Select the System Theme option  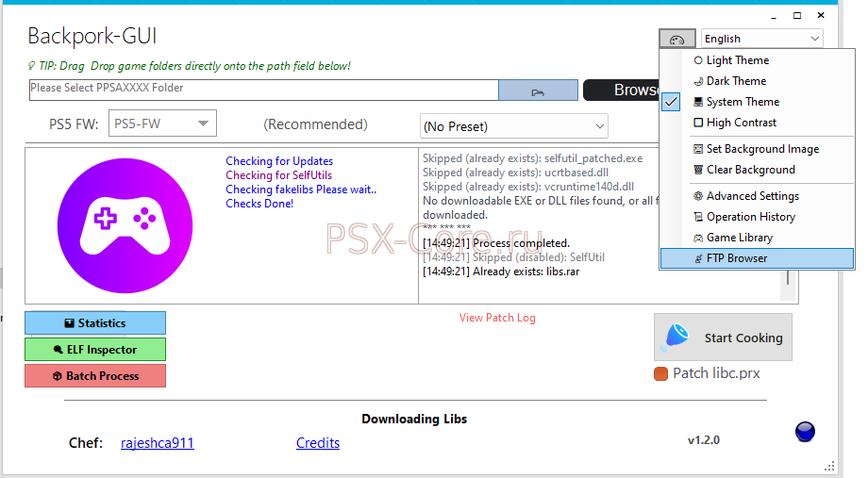click(x=742, y=102)
